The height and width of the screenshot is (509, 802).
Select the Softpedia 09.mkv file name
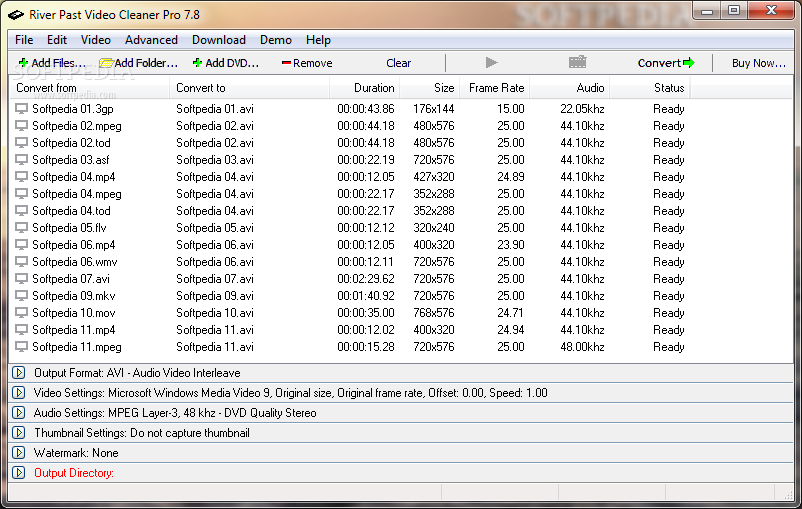point(74,296)
